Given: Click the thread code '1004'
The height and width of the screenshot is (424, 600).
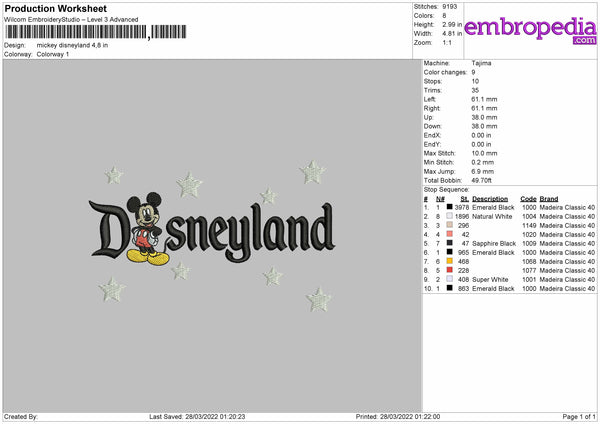Looking at the screenshot, I should 529,217.
